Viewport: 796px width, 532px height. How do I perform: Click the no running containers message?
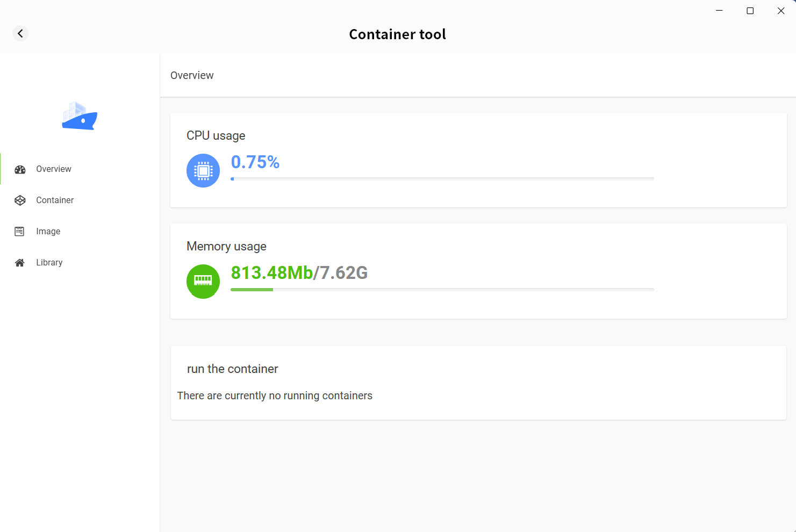point(275,396)
